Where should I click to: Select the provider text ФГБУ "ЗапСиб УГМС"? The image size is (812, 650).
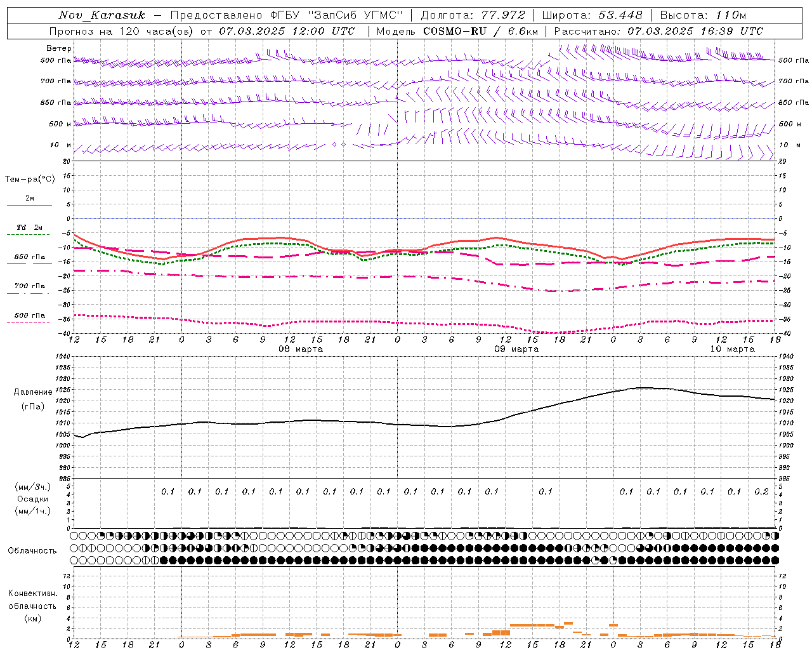(337, 15)
